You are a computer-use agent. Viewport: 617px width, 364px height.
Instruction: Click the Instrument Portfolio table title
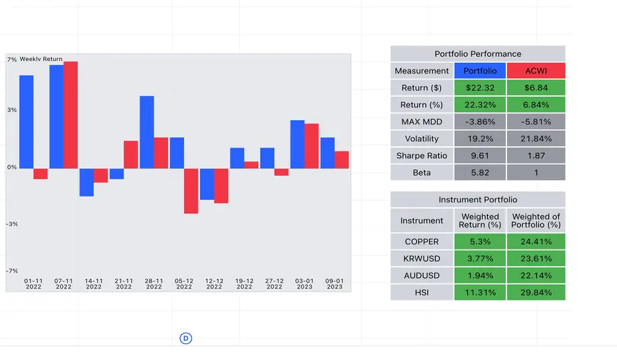[x=478, y=199]
